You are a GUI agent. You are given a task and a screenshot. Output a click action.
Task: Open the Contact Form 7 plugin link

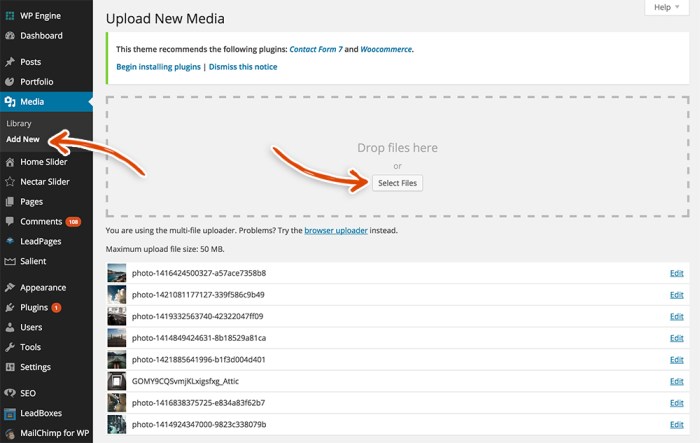316,50
